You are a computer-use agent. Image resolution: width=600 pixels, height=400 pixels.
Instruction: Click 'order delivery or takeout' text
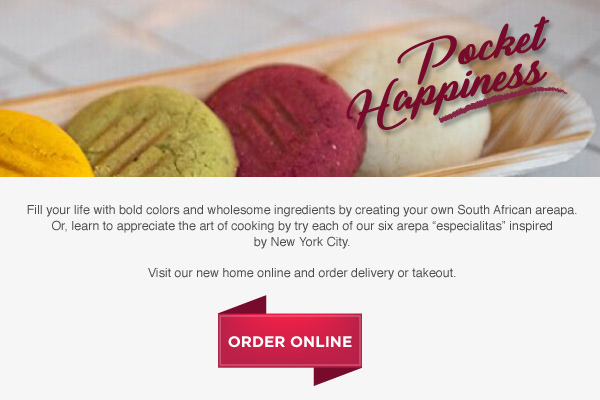[387, 273]
